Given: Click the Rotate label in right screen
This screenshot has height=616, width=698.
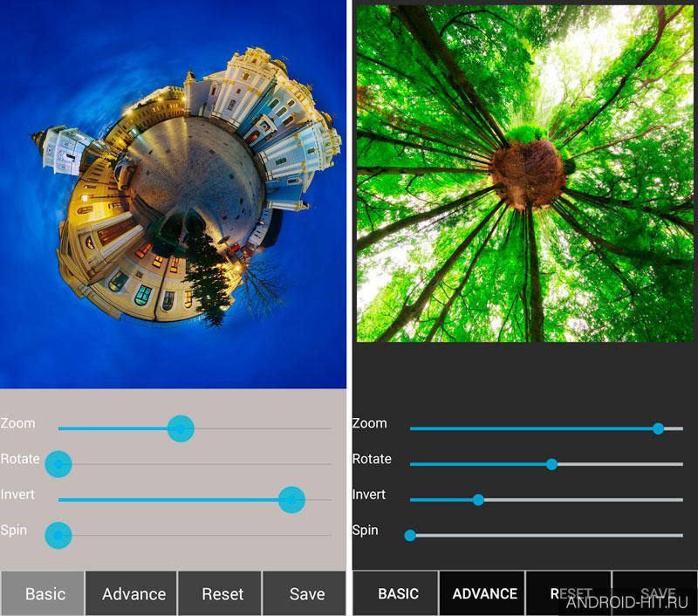Looking at the screenshot, I should tap(372, 459).
